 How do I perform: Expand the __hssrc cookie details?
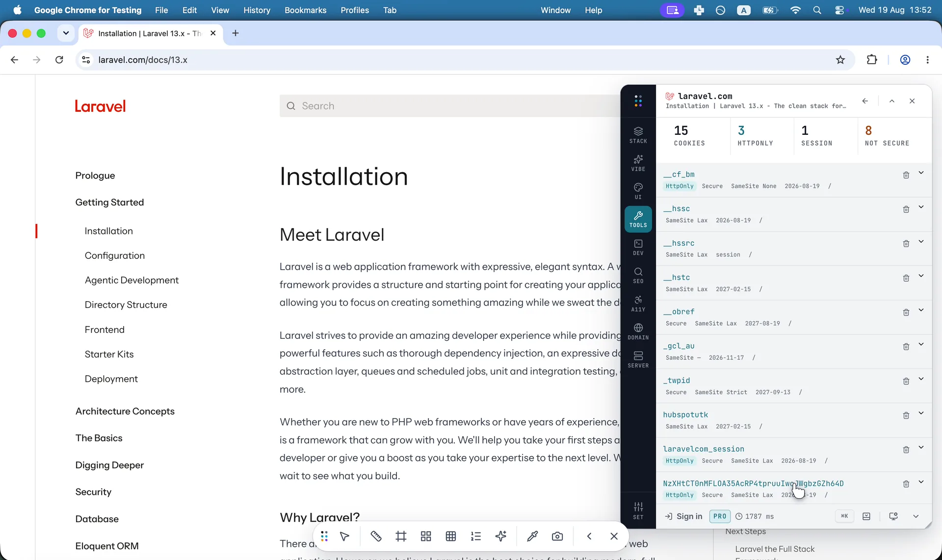click(x=921, y=241)
